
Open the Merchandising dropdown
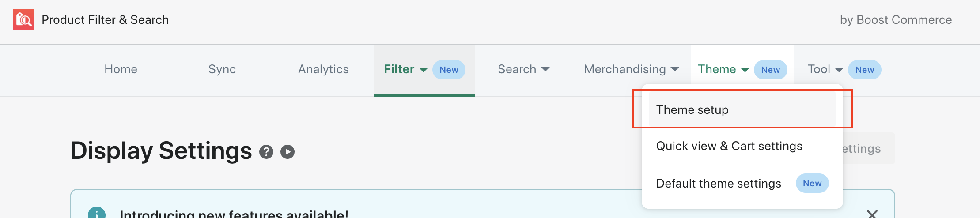(x=631, y=69)
